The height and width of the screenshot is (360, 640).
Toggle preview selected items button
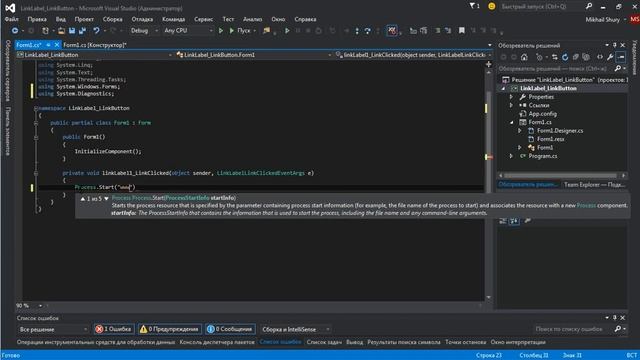tap(621, 57)
